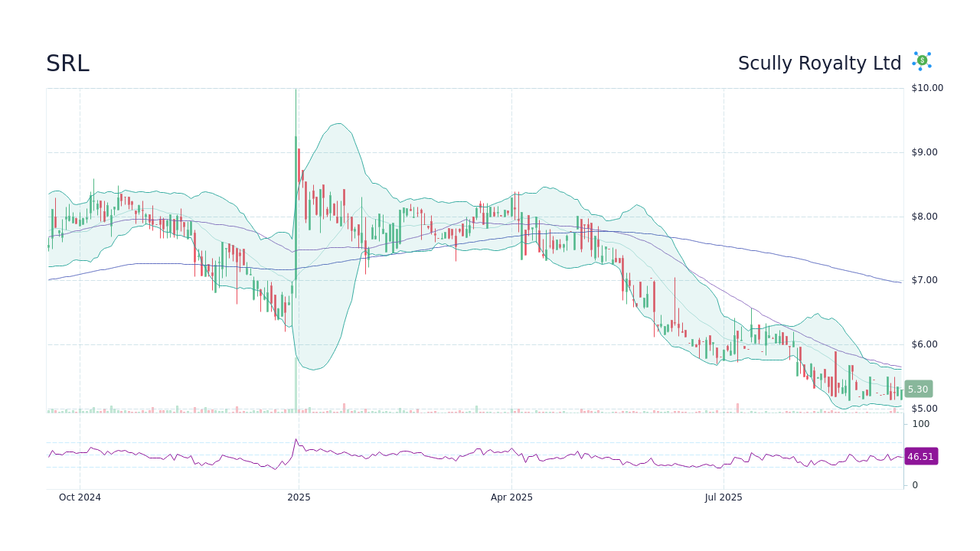Click the $7.00 price axis label
Viewport: 980px width, 551px height.
(926, 280)
